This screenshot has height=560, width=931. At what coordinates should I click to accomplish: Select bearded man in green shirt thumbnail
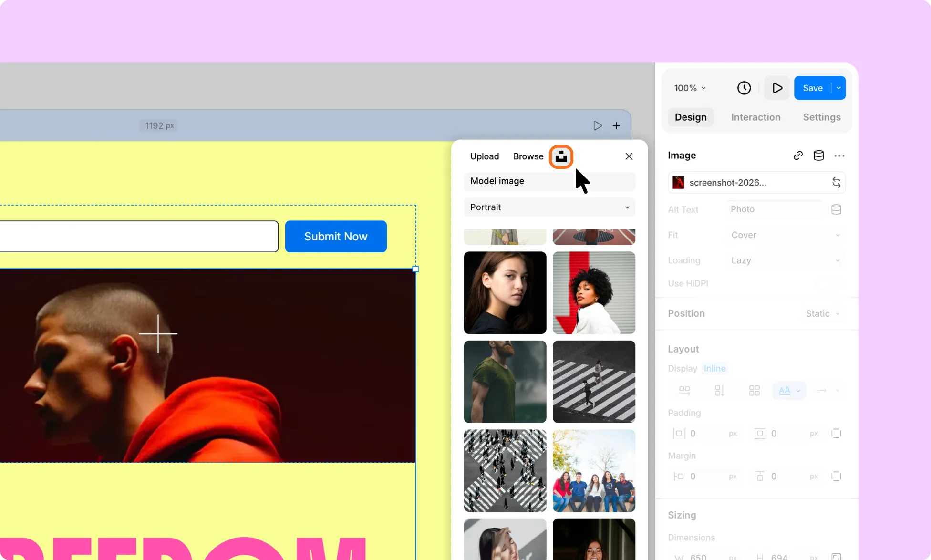[505, 382]
